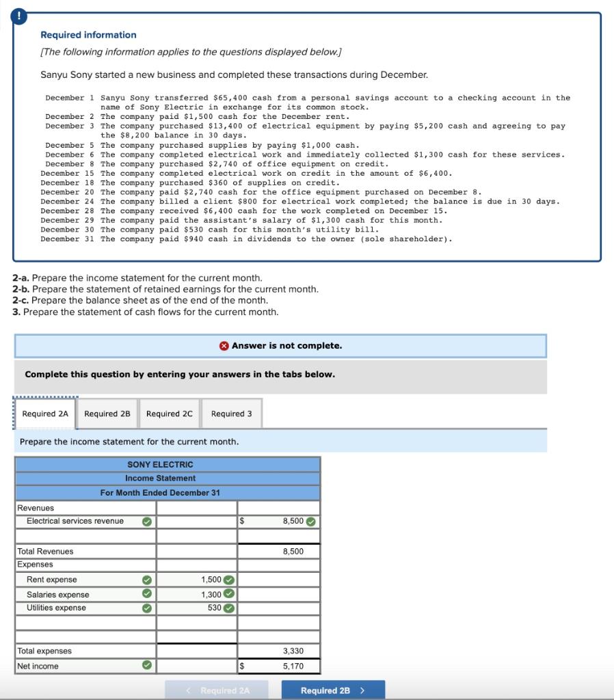Click the December 31 dividends transaction line
Viewport: 614px width, 700px height.
pyautogui.click(x=246, y=239)
